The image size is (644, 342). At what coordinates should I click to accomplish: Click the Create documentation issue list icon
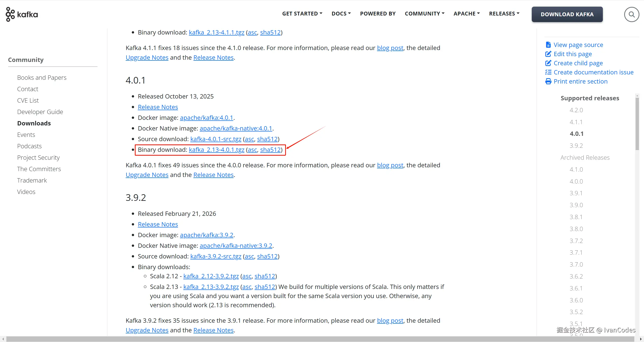[548, 72]
